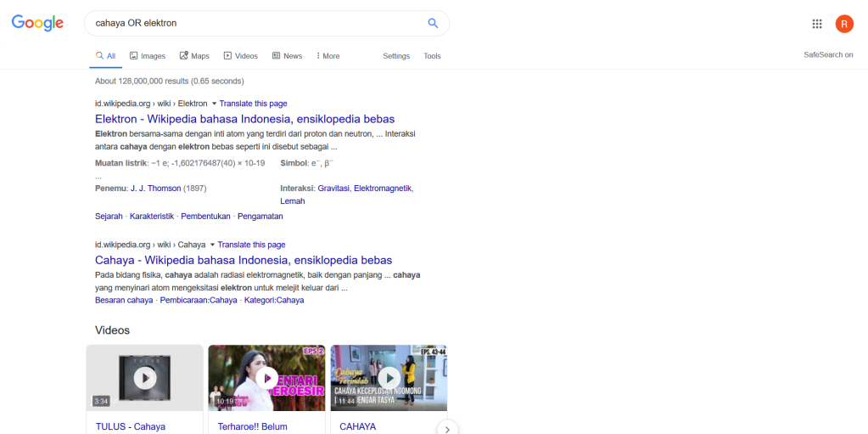This screenshot has height=434, width=868.
Task: Open the Terharoe video thumbnail
Action: coord(266,378)
